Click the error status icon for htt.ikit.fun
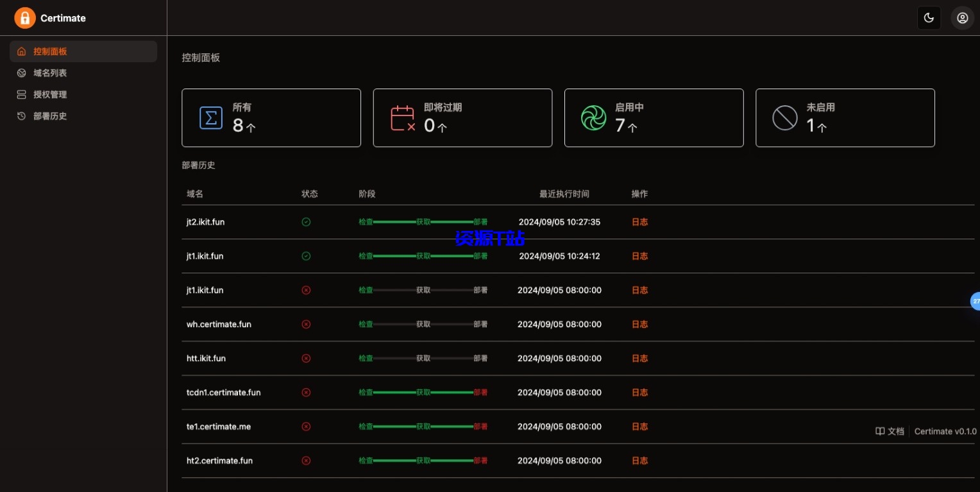The width and height of the screenshot is (980, 492). pos(306,358)
